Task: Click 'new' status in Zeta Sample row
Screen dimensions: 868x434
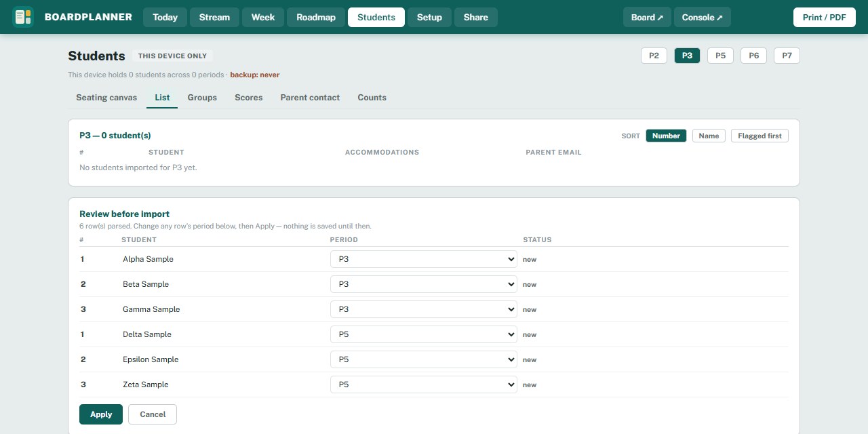Action: [x=530, y=384]
